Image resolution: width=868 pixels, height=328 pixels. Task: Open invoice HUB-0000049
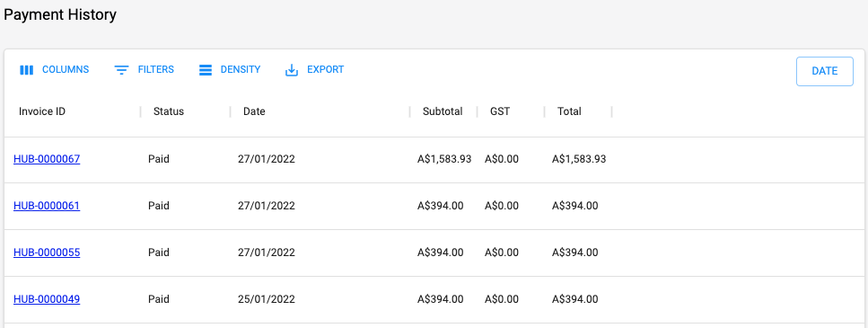pyautogui.click(x=47, y=299)
